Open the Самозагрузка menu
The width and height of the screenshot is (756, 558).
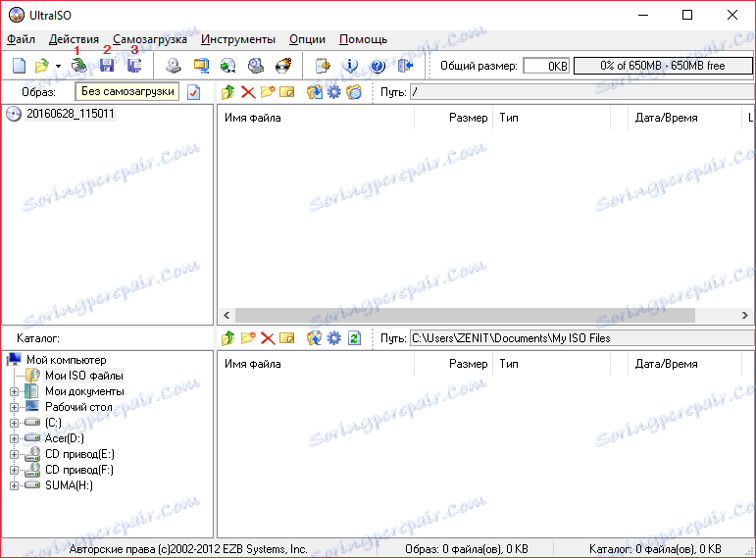tap(150, 39)
